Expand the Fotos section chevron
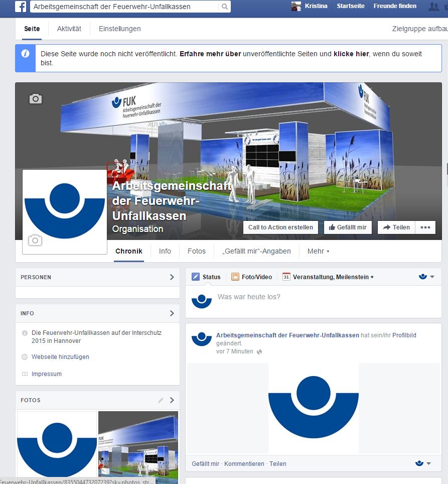The image size is (448, 484). [172, 400]
